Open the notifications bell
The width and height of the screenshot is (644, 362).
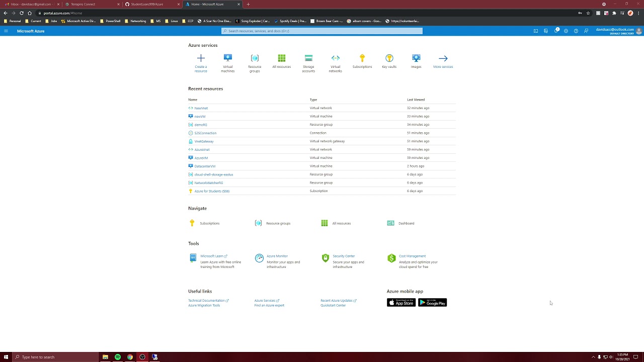click(x=556, y=31)
